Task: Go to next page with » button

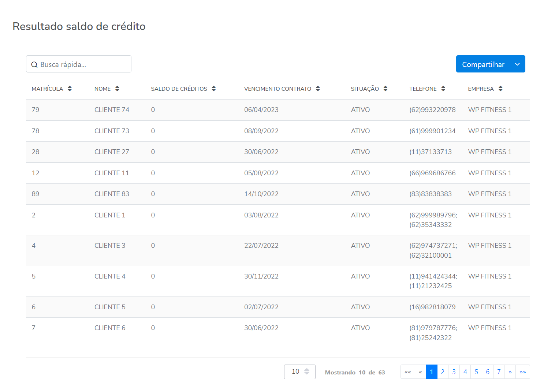Action: click(510, 372)
